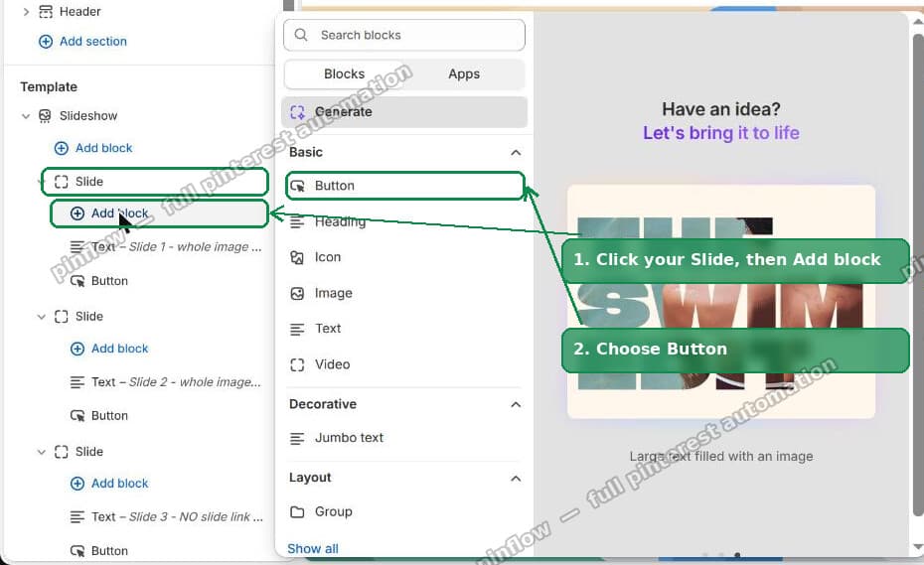
Task: Switch to the Apps tab
Action: 464,74
